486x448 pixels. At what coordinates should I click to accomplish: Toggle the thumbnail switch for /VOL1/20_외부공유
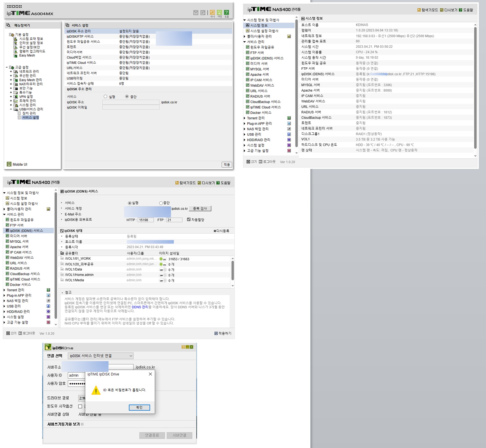point(163,264)
